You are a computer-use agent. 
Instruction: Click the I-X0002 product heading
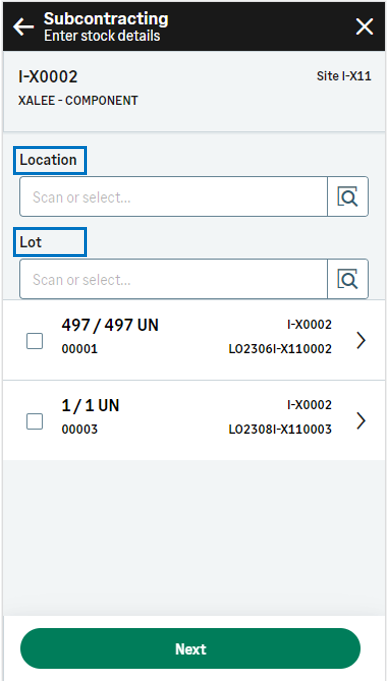[48, 77]
